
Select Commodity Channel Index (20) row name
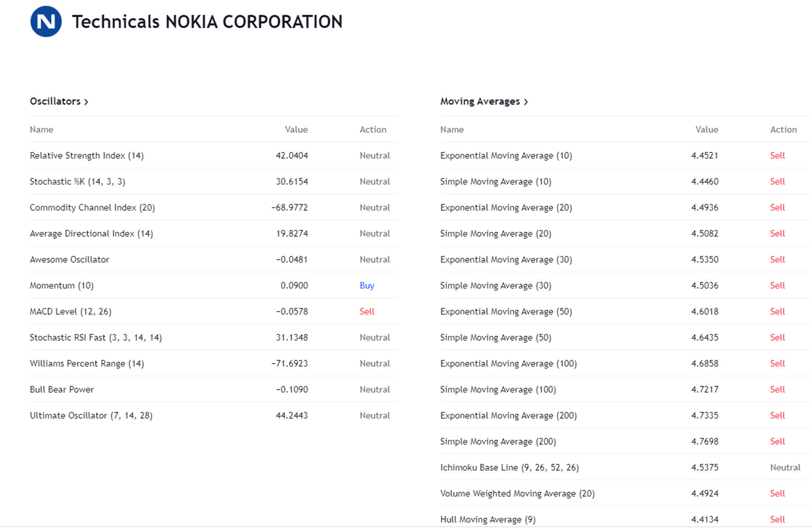93,207
